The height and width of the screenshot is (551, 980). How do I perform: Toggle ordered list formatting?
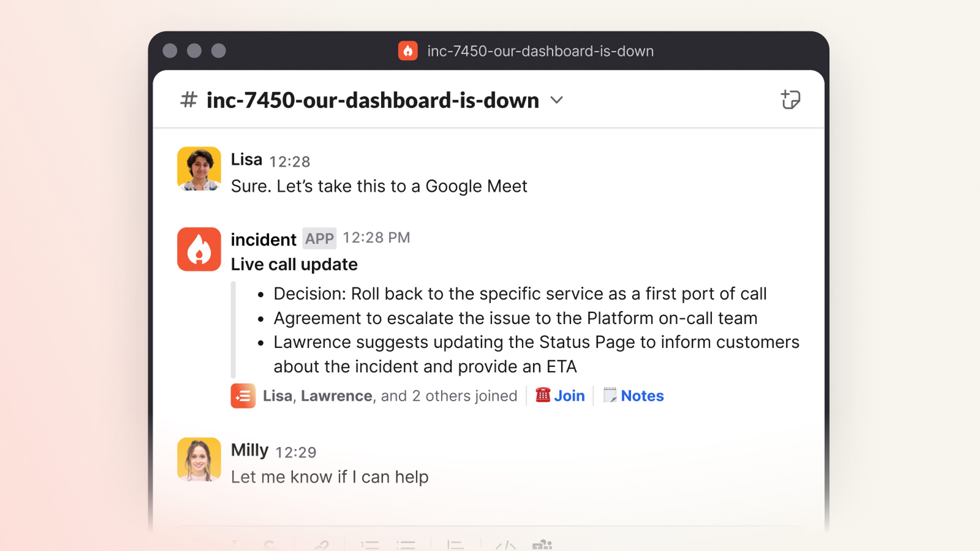coord(370,545)
